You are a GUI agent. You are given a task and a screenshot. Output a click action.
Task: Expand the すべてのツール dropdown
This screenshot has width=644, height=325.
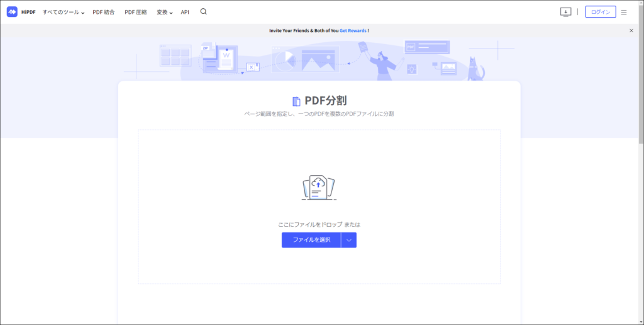[x=64, y=13]
